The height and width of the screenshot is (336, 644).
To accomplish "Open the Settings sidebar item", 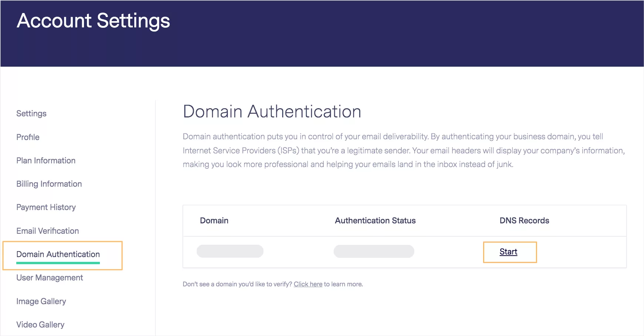I will coord(31,114).
